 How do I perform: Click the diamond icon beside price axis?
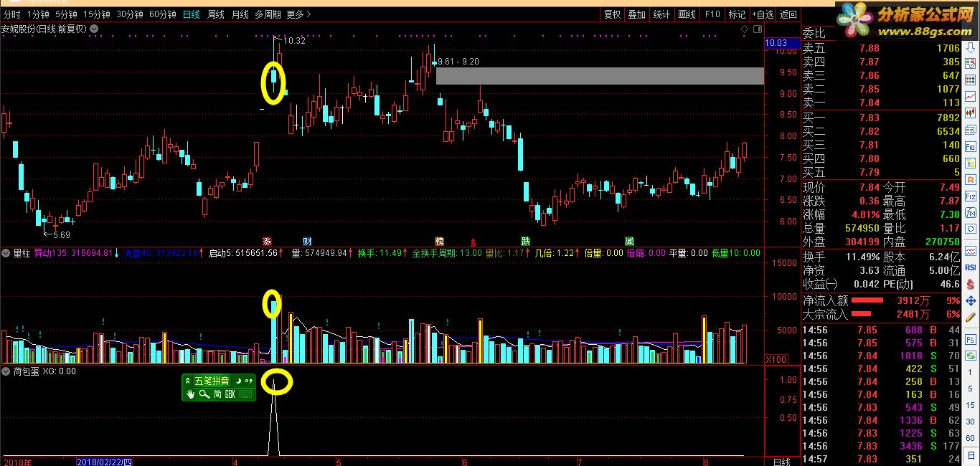point(745,29)
